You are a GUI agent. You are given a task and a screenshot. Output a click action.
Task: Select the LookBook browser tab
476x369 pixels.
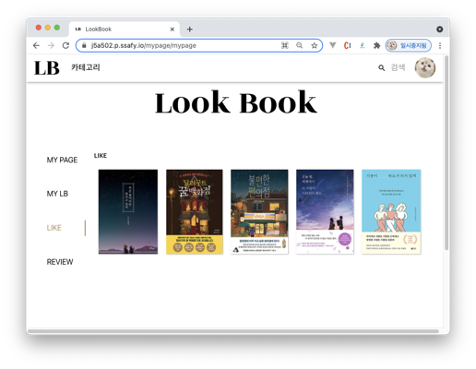click(124, 29)
